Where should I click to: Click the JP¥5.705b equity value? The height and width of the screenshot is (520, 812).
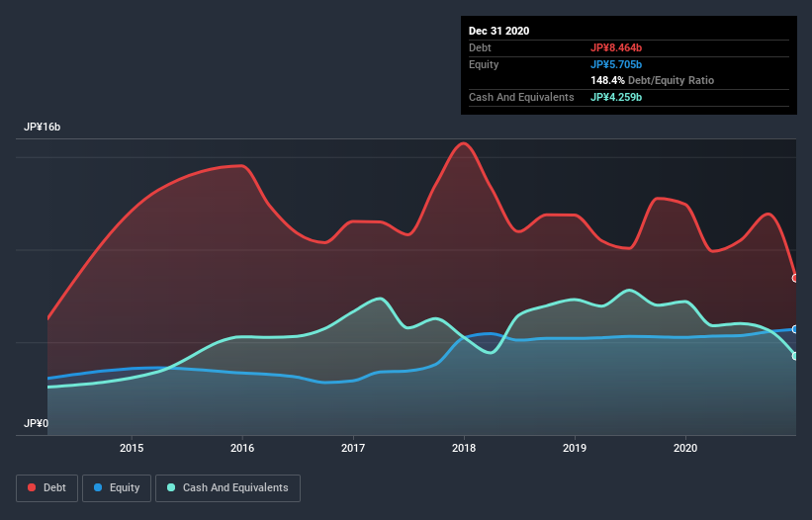616,64
